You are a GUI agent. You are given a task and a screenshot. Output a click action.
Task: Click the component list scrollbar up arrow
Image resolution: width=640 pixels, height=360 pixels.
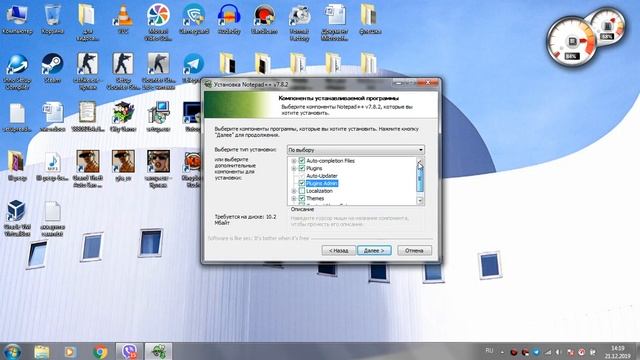(420, 161)
